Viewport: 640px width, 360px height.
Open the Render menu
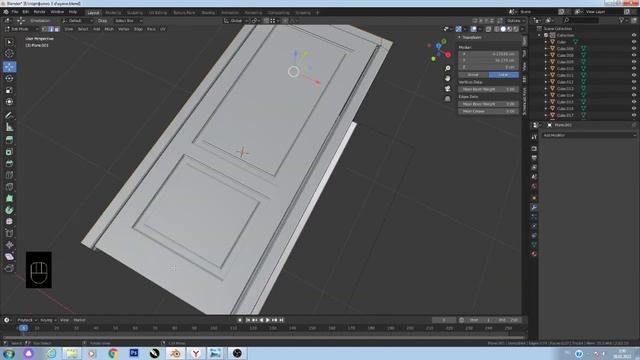(39, 12)
